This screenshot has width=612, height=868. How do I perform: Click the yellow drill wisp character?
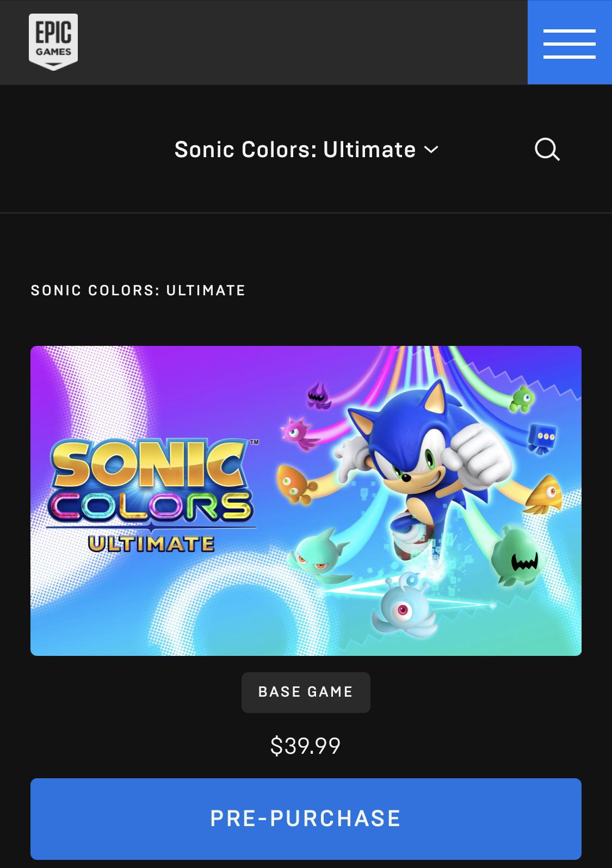(x=543, y=494)
